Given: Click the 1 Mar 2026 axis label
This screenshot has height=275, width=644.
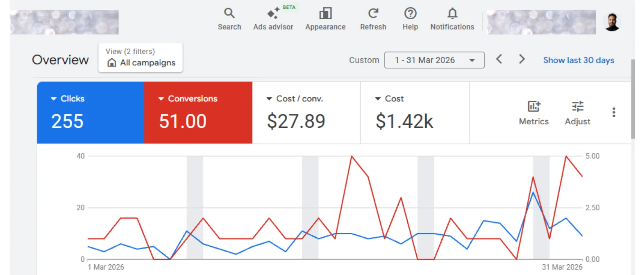Looking at the screenshot, I should pyautogui.click(x=106, y=267).
